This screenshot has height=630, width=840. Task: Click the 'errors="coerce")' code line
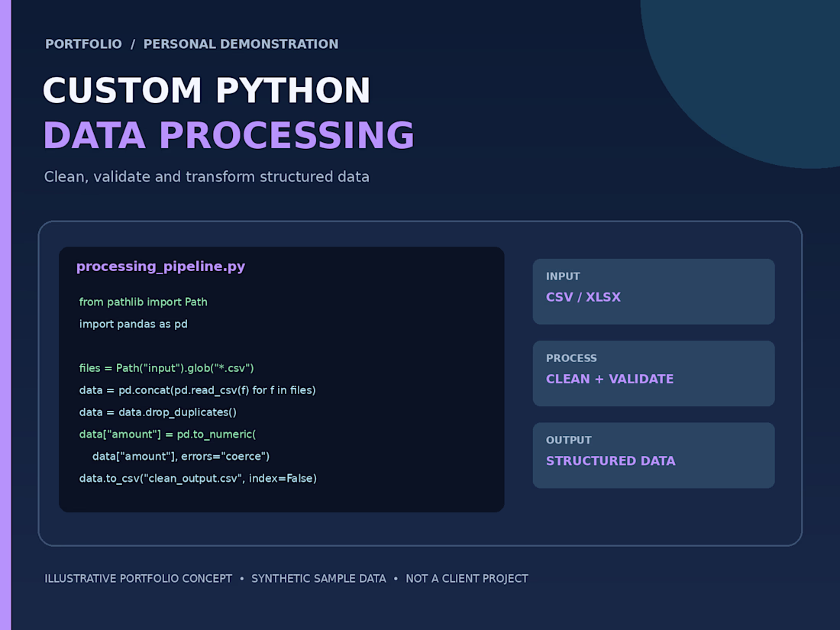click(181, 456)
